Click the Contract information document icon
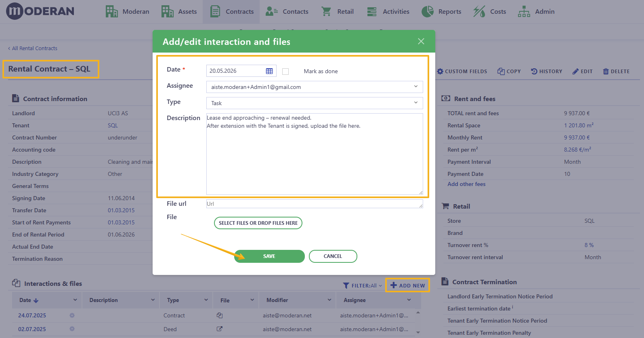Screen dimensions: 644x338 (x=15, y=98)
